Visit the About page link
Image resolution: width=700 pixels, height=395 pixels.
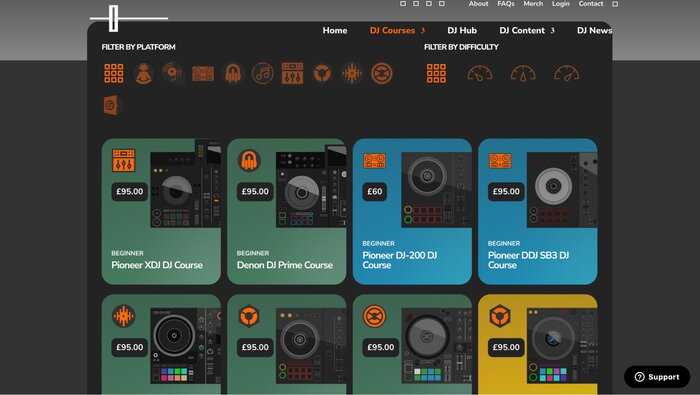[x=478, y=4]
